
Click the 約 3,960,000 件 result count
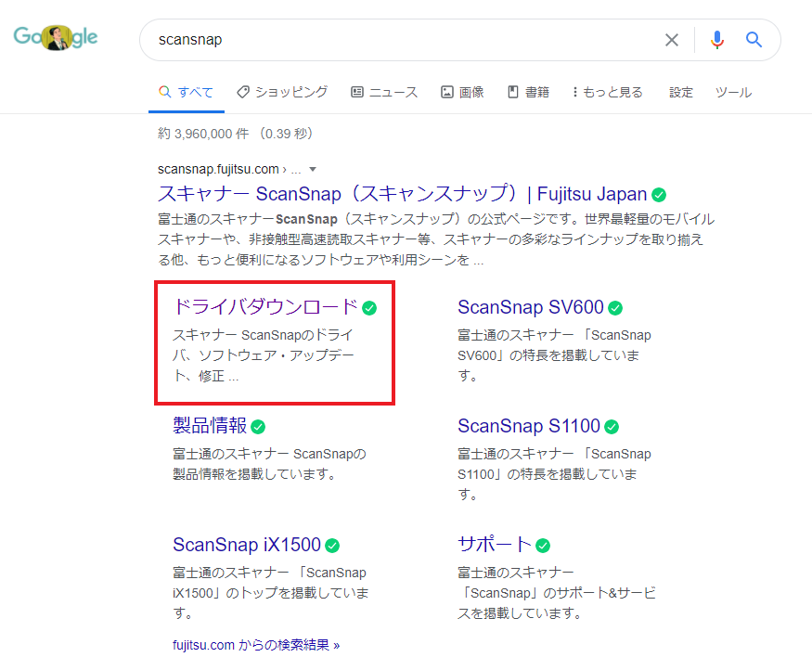203,134
